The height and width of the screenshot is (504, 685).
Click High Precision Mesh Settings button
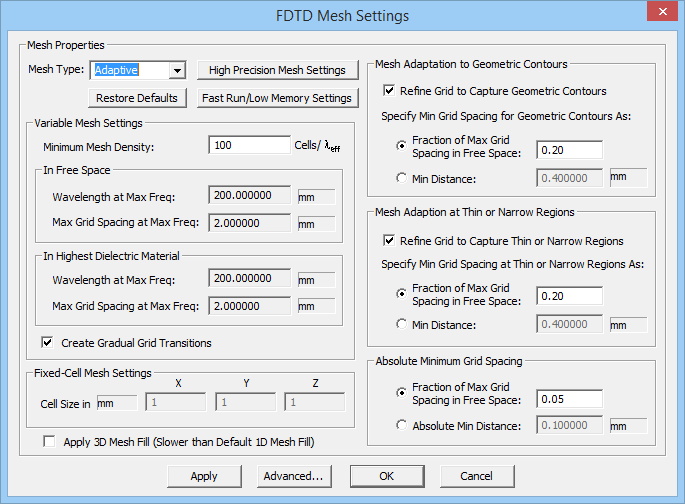click(276, 70)
